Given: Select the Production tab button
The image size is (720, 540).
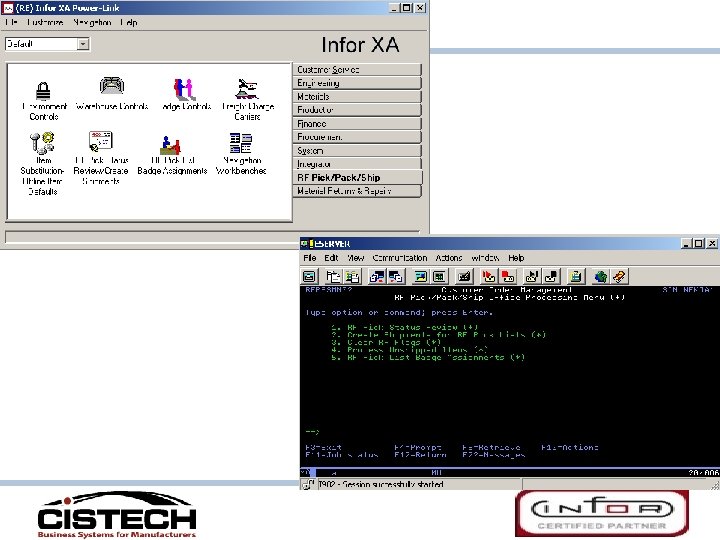Looking at the screenshot, I should [x=357, y=110].
